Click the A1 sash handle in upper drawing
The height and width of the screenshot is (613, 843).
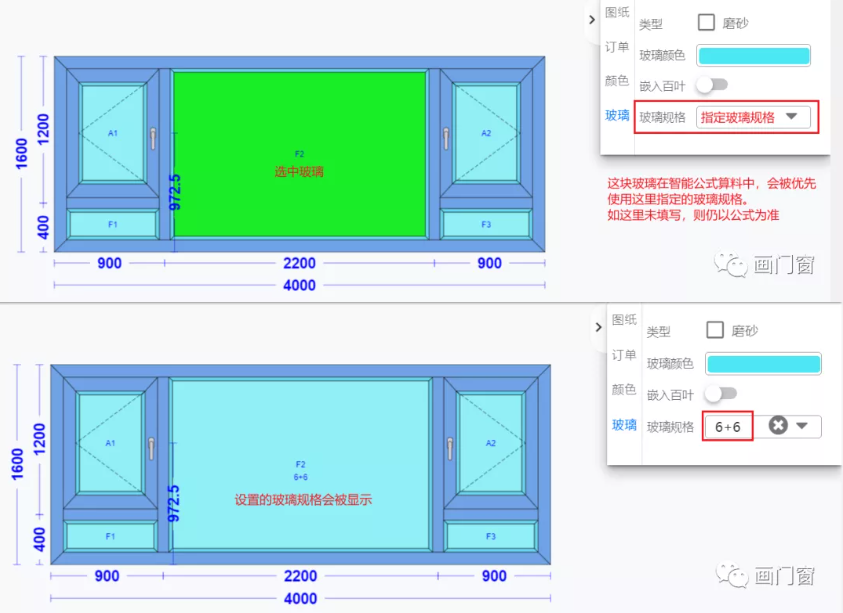coord(153,138)
